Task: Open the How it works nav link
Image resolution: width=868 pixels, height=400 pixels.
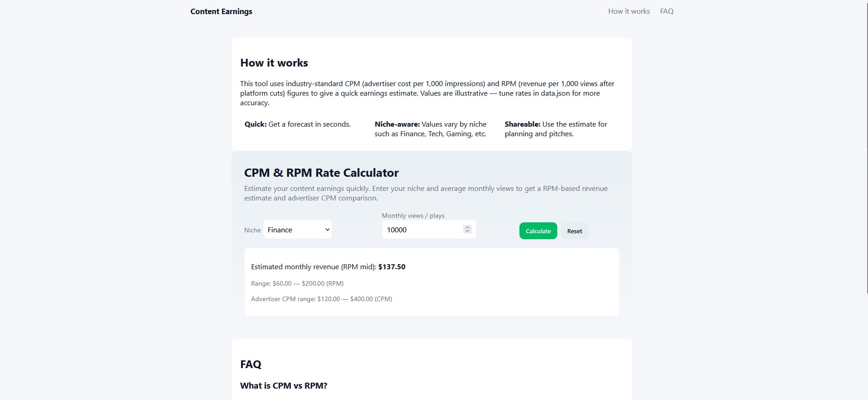Action: click(x=629, y=11)
